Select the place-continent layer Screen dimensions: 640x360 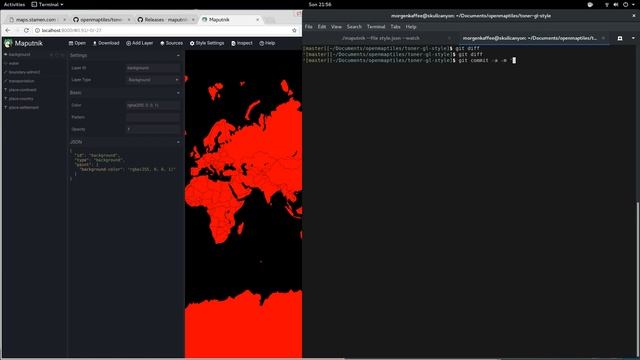point(34,90)
